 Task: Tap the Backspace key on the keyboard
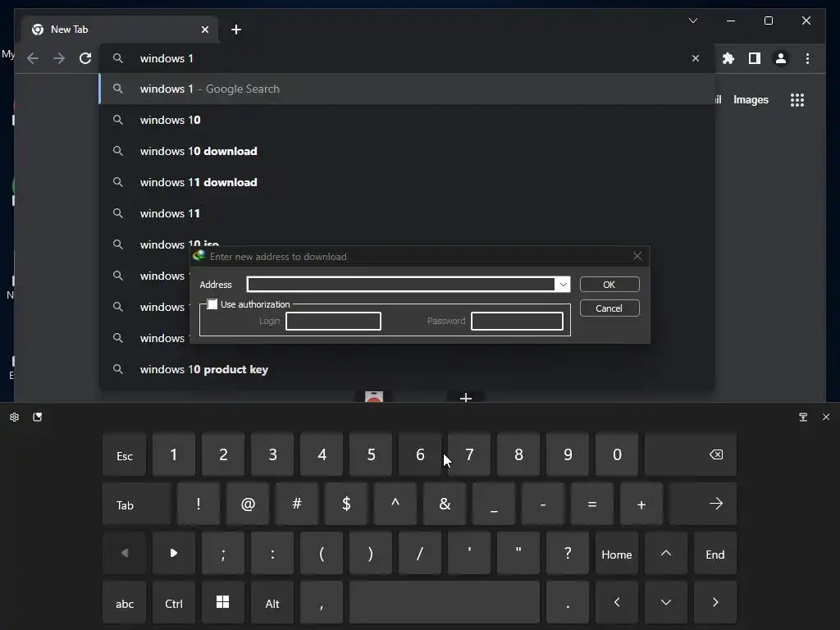pos(691,454)
